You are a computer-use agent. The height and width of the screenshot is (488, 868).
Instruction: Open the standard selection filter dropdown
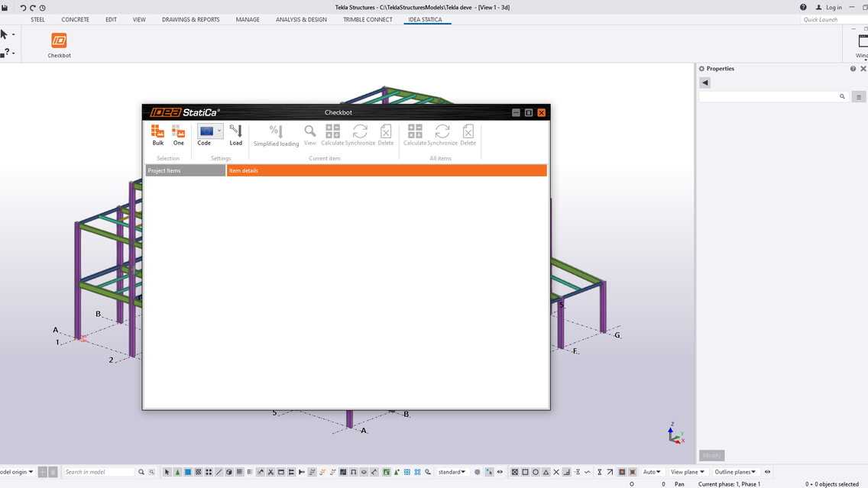coord(452,472)
